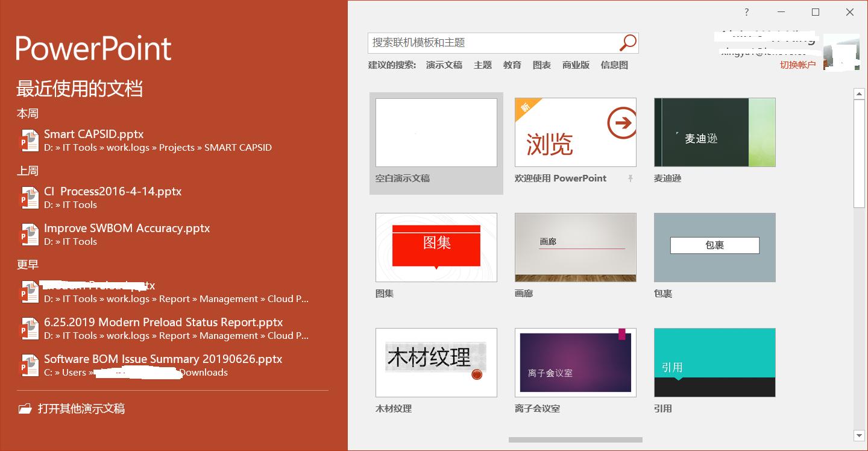The height and width of the screenshot is (451, 868).
Task: Click the search magnifier icon
Action: point(628,42)
